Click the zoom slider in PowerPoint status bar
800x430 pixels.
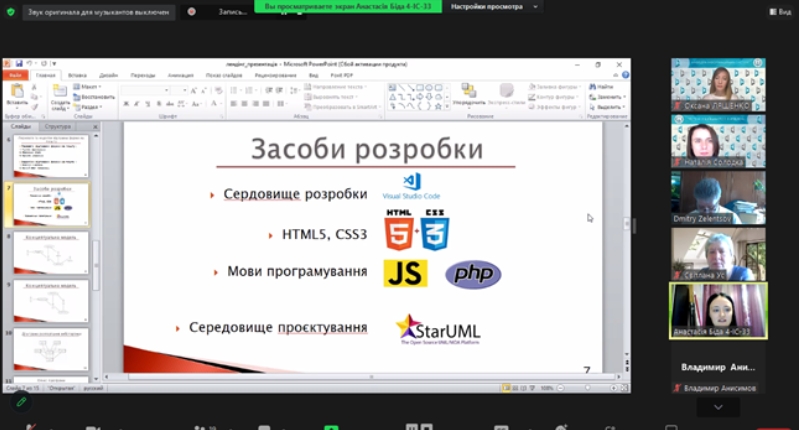[x=587, y=388]
